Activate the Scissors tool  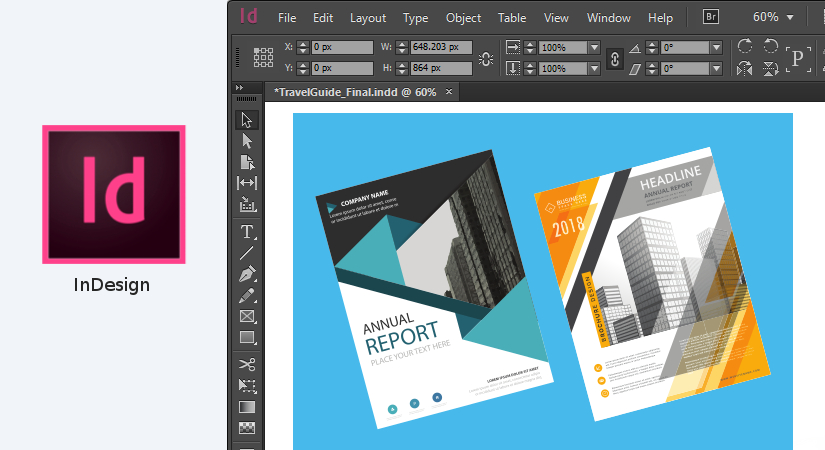[x=247, y=364]
